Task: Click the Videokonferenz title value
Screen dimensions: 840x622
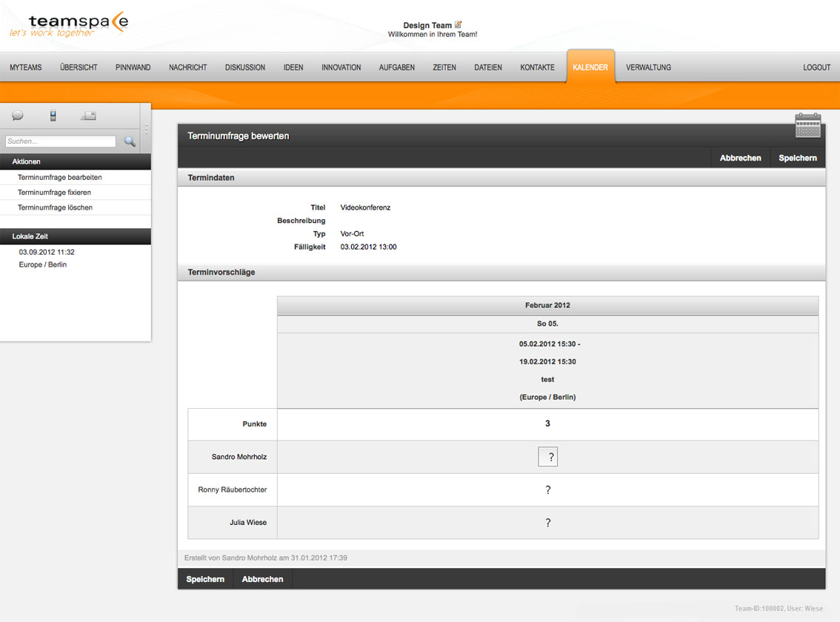Action: tap(365, 207)
